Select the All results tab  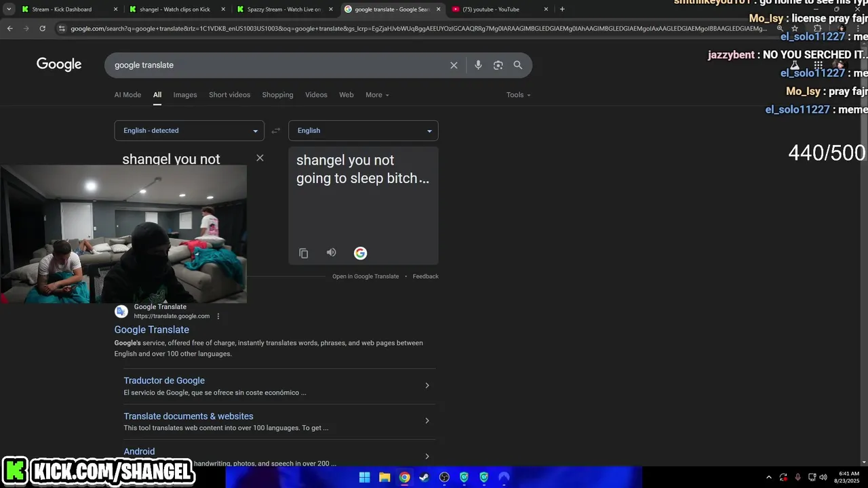pyautogui.click(x=157, y=95)
